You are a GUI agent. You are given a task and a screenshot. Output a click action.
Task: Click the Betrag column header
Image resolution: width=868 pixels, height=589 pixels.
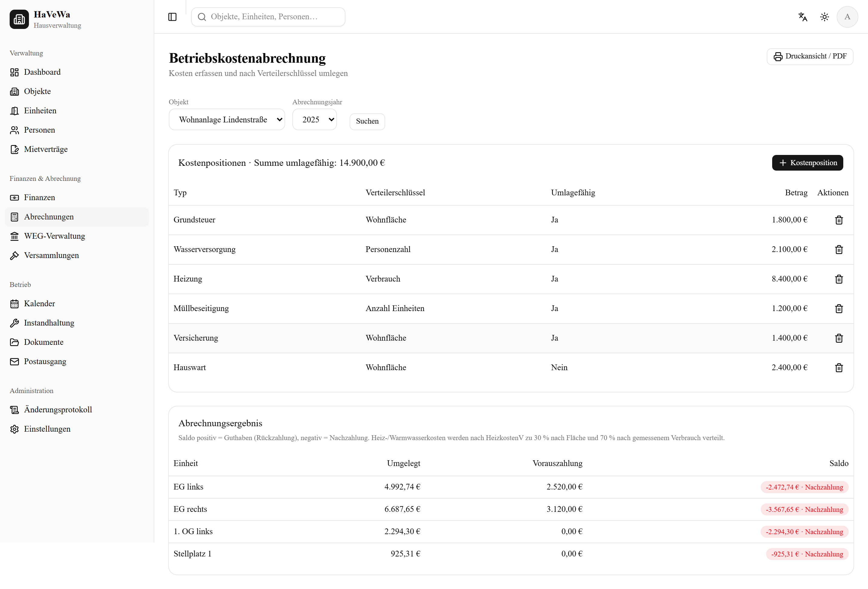click(796, 193)
